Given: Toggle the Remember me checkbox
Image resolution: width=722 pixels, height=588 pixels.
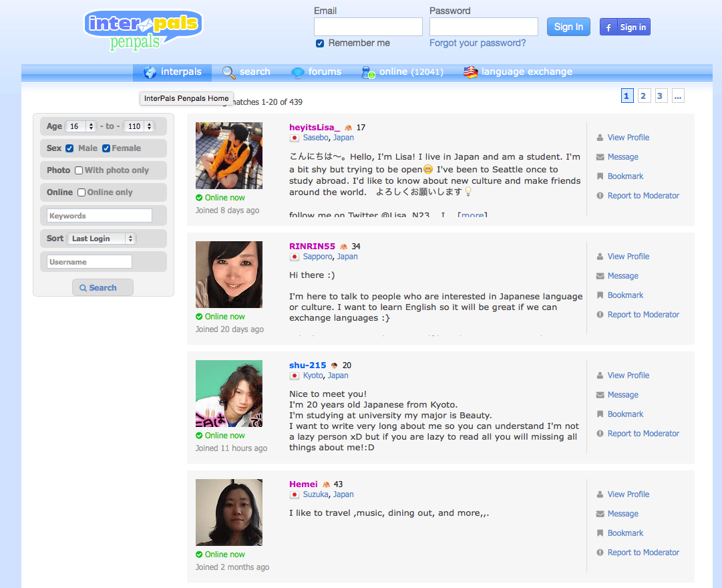Looking at the screenshot, I should [320, 43].
